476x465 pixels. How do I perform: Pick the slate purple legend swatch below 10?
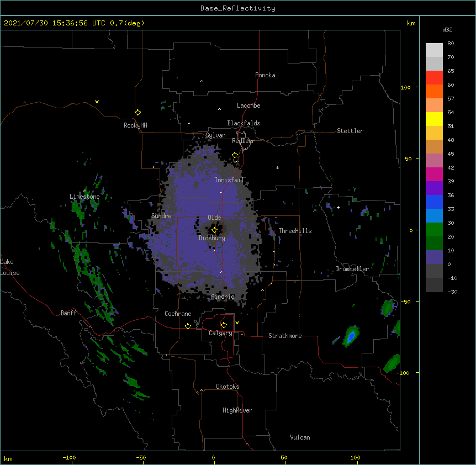pyautogui.click(x=434, y=257)
